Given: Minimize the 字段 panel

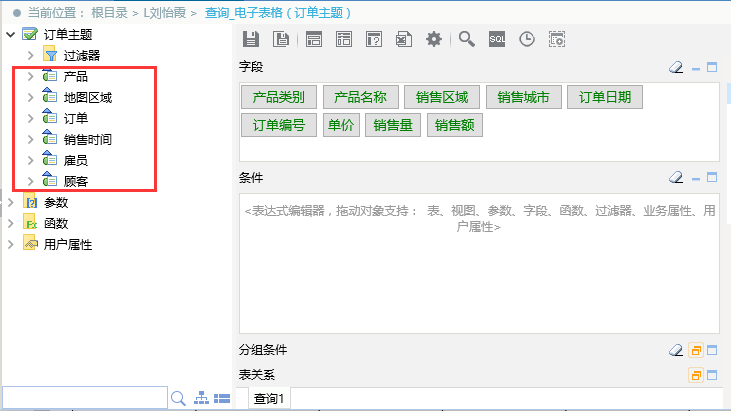Looking at the screenshot, I should [x=696, y=68].
